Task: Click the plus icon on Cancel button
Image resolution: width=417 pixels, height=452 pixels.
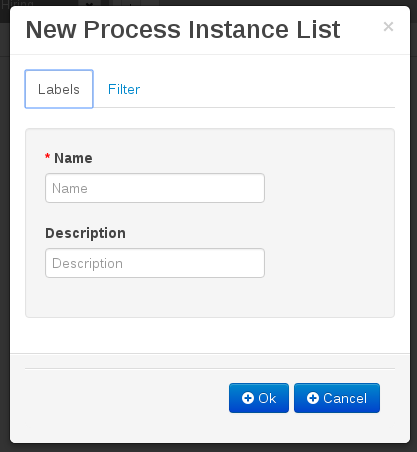Action: click(313, 398)
